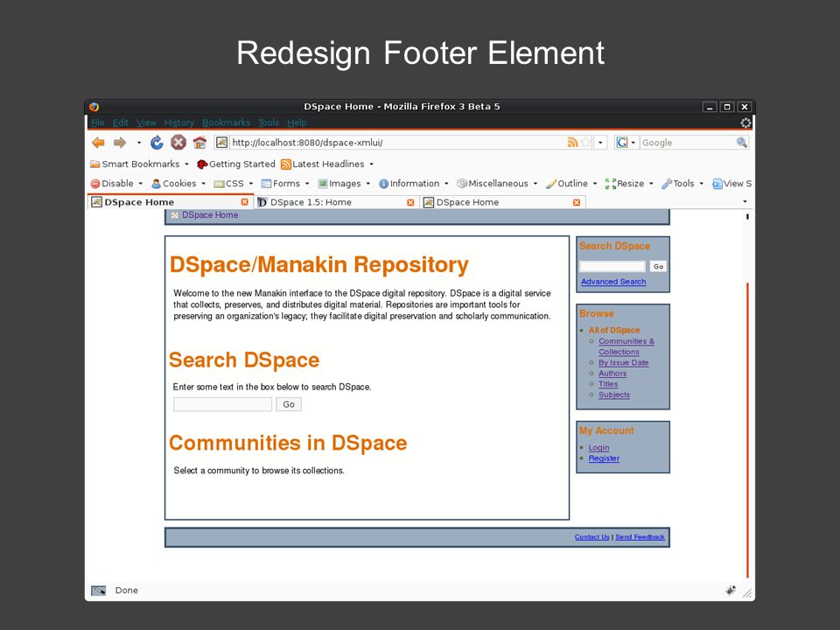840x630 pixels.
Task: Click the Go button under main Search DSpace
Action: click(289, 404)
